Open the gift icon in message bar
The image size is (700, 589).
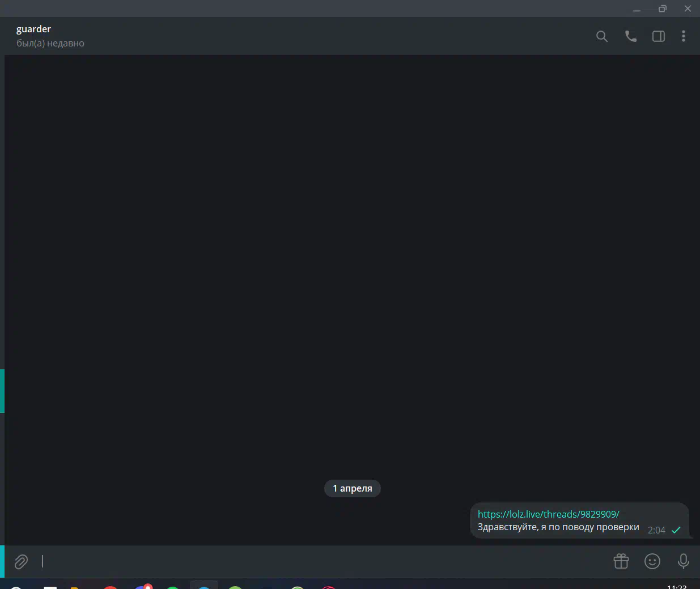coord(621,561)
